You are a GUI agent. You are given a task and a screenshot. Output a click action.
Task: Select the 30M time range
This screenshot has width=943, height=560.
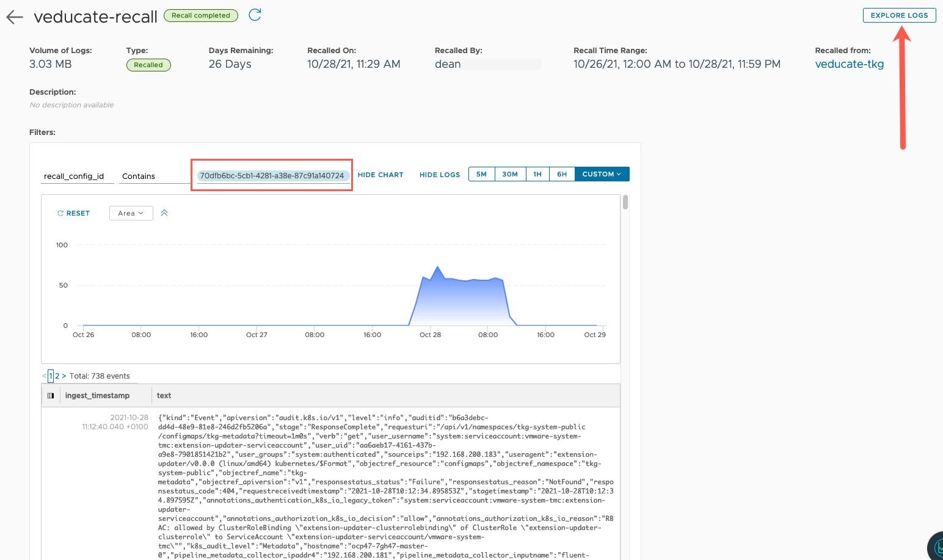click(x=510, y=174)
